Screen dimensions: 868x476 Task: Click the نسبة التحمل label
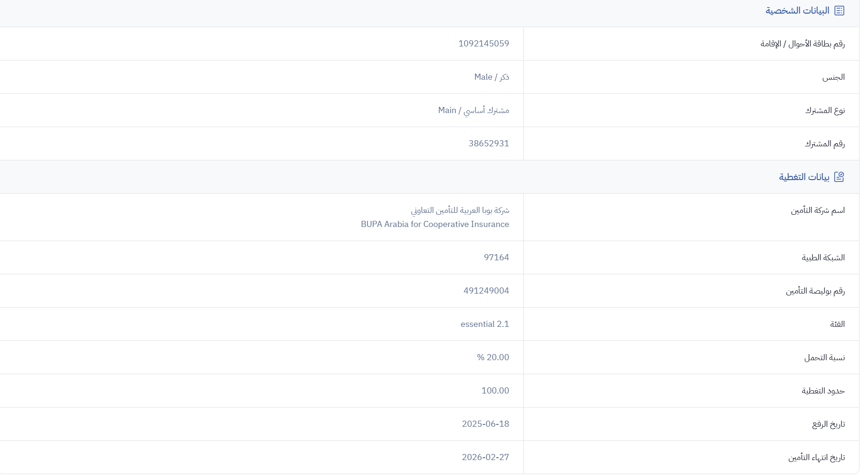point(824,358)
